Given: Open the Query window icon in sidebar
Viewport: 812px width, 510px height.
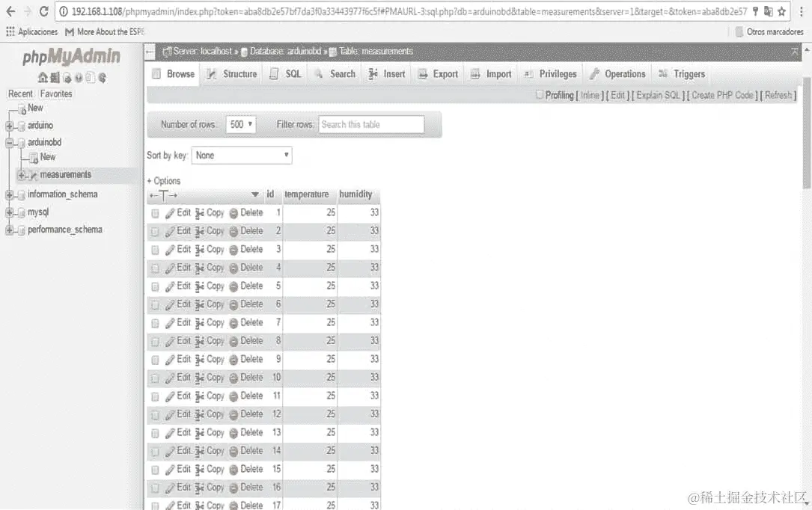Looking at the screenshot, I should (67, 78).
